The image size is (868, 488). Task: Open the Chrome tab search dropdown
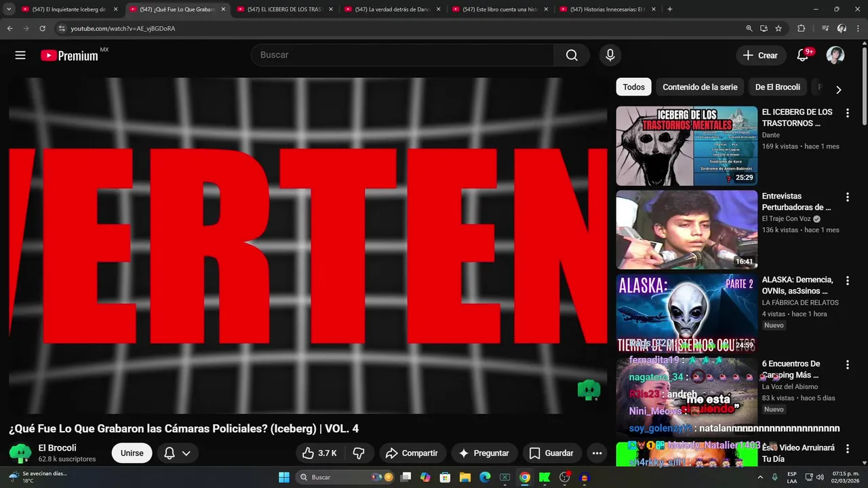(x=9, y=9)
